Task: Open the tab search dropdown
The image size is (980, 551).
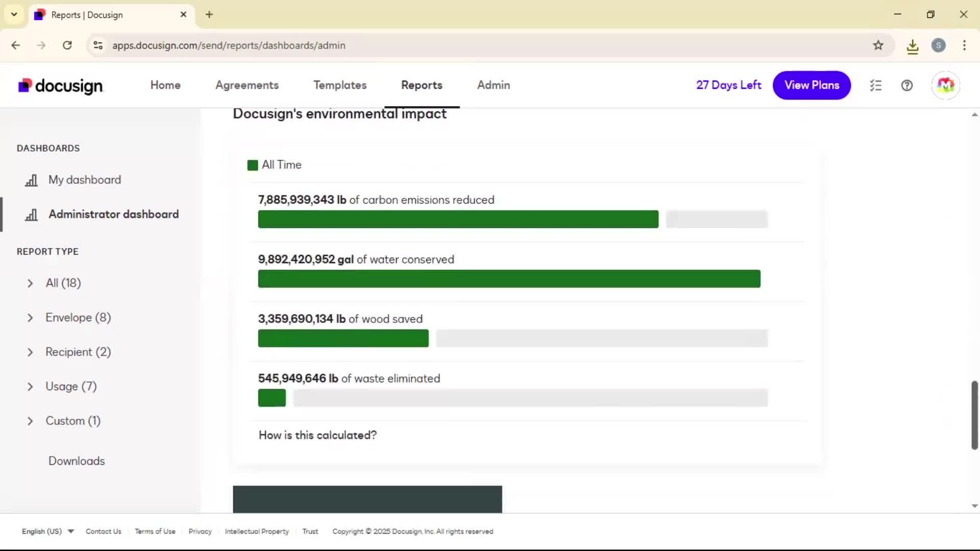Action: point(14,14)
